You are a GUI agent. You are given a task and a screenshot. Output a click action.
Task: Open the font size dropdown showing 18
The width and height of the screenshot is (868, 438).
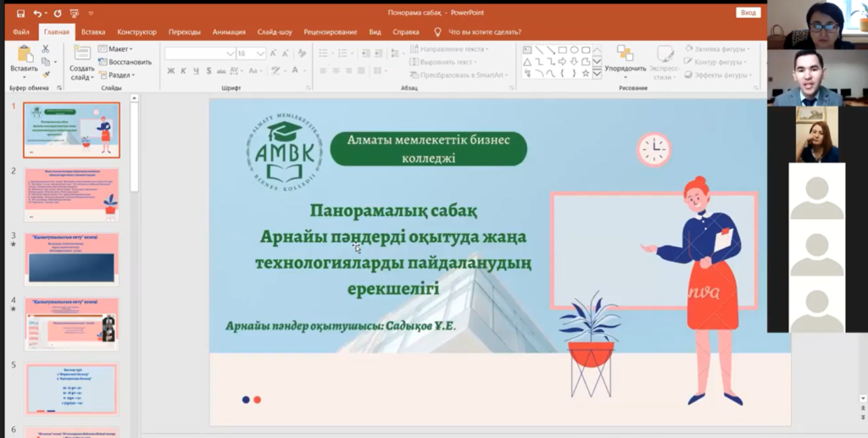260,53
